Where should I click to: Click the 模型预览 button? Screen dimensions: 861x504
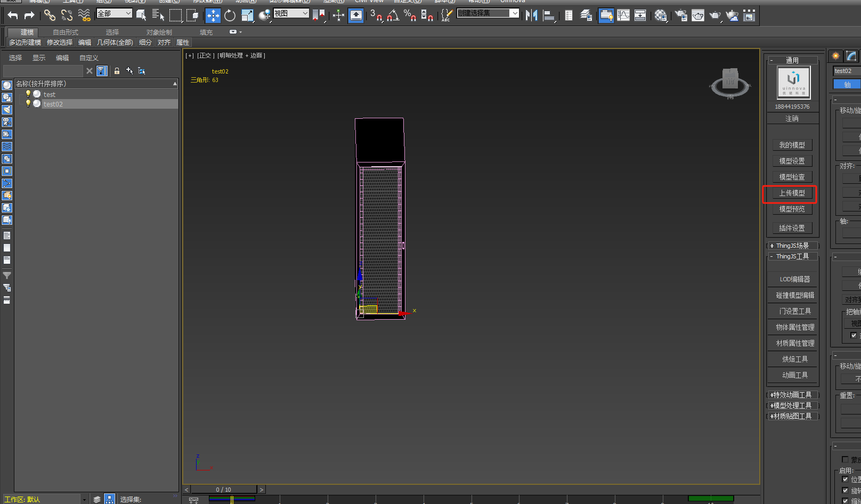coord(792,209)
